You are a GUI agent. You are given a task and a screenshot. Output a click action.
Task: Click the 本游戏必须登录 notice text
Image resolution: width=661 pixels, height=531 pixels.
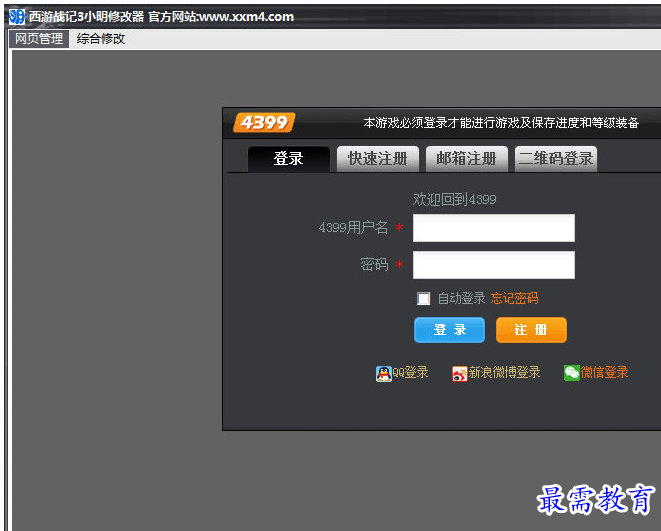[501, 123]
